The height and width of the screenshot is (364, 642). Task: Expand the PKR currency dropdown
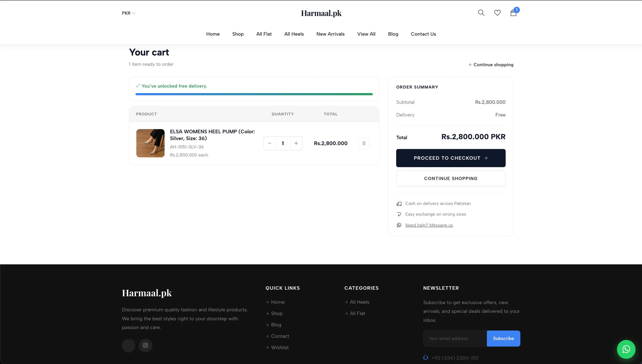[129, 13]
